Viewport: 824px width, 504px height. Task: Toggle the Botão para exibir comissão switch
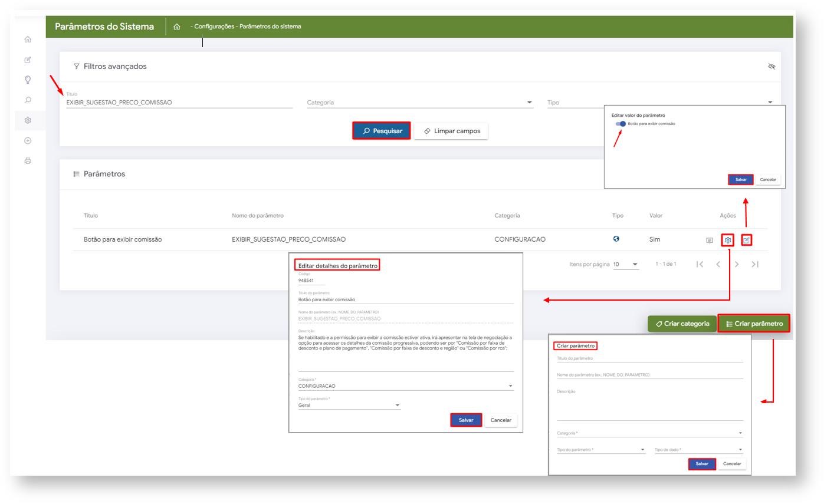[x=621, y=124]
